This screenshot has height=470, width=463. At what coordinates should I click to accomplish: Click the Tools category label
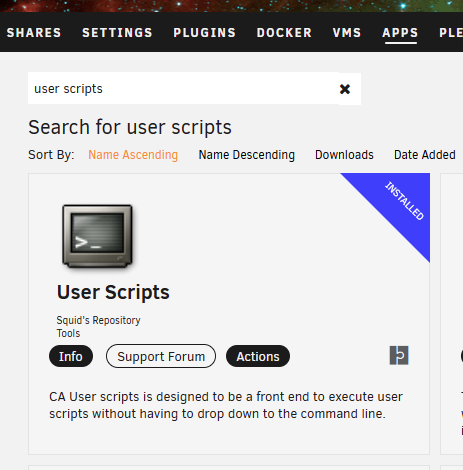68,333
